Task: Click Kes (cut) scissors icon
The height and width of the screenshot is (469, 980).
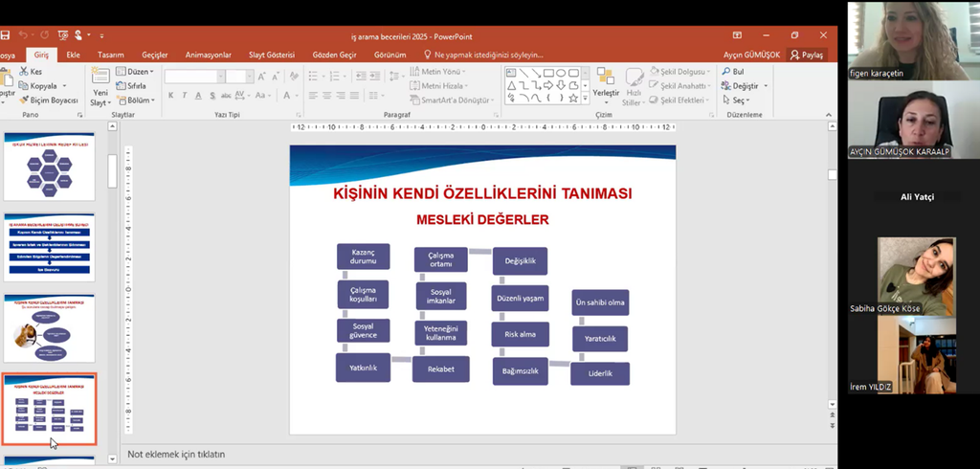Action: tap(24, 71)
